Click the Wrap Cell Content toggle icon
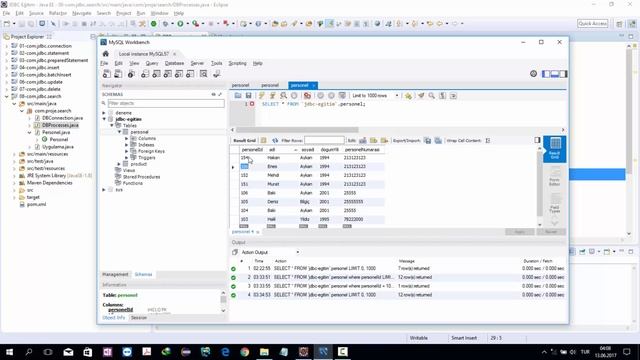640x360 pixels. coord(488,140)
